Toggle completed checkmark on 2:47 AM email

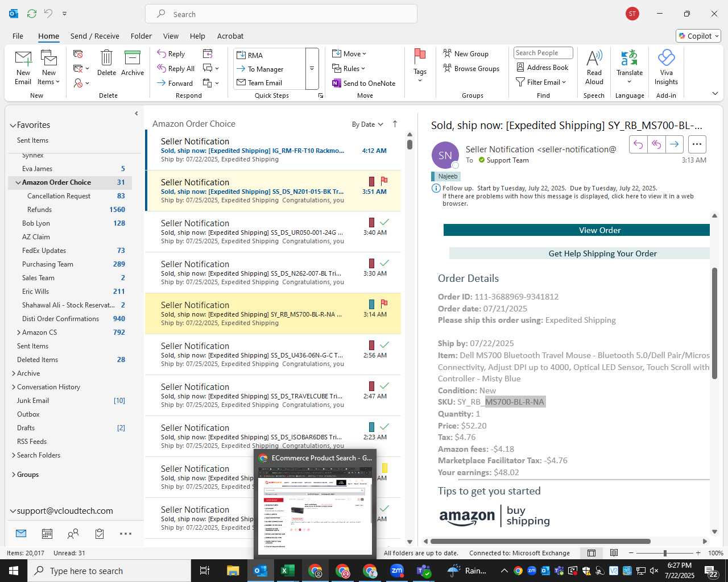coord(384,386)
